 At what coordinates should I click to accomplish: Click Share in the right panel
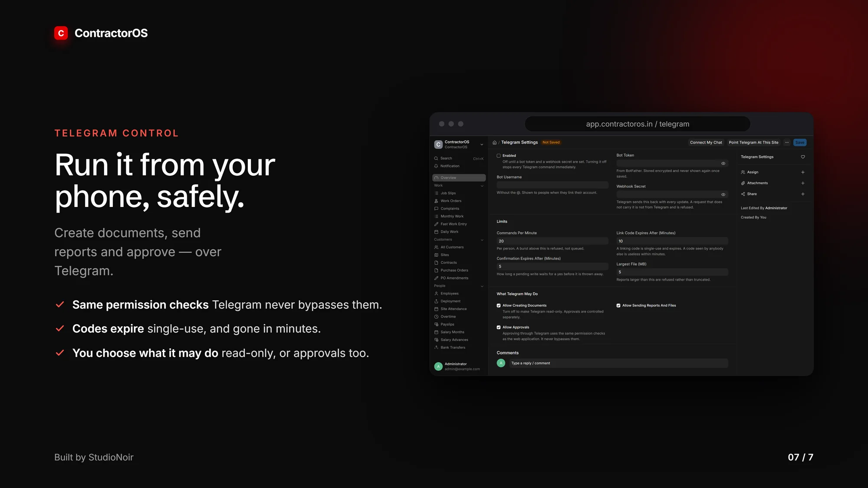(752, 194)
